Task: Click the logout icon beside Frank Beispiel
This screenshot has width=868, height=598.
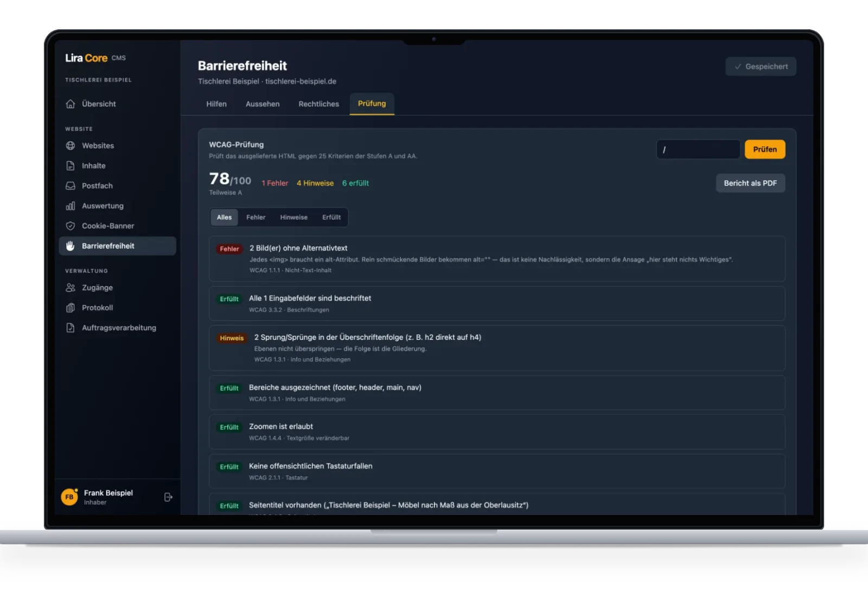Action: (x=168, y=497)
